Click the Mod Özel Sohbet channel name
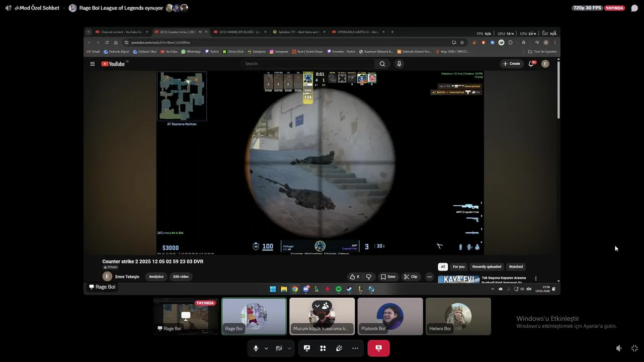 (x=37, y=8)
